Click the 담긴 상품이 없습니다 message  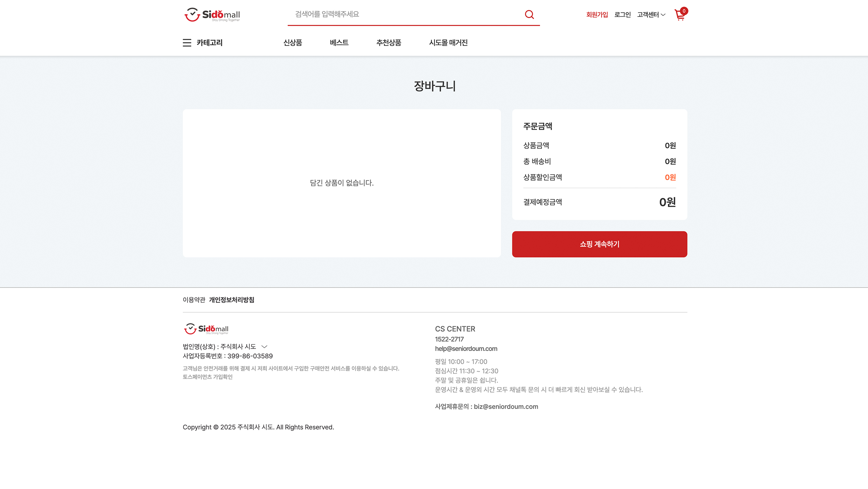point(342,183)
